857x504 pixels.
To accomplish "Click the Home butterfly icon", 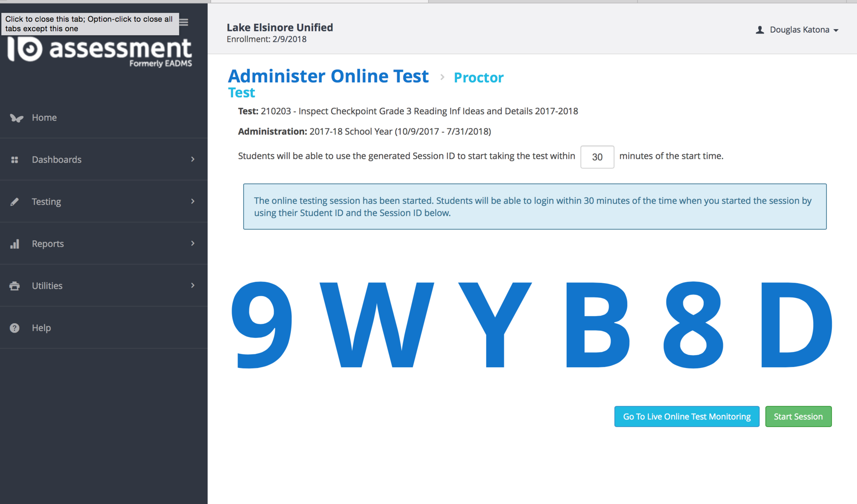I will (x=16, y=118).
